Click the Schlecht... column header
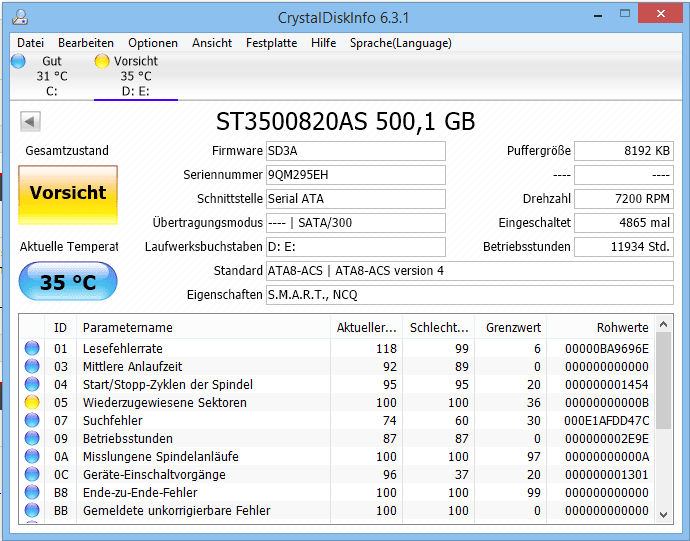This screenshot has height=541, width=690. point(439,328)
